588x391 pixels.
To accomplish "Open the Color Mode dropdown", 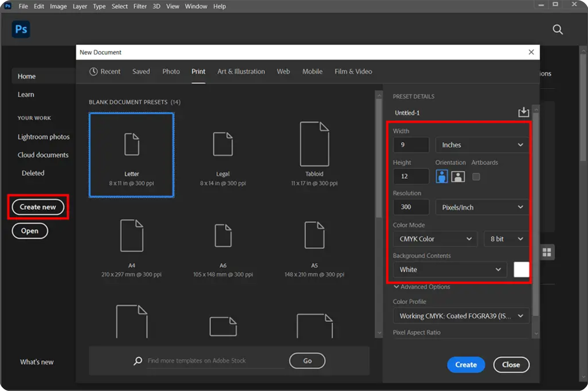I will tap(435, 239).
